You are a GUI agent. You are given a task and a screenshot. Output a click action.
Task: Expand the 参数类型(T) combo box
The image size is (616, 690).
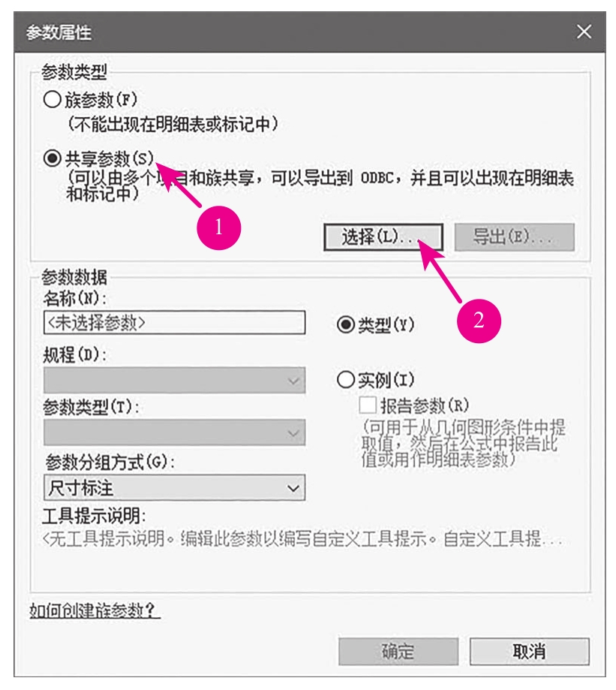point(174,432)
